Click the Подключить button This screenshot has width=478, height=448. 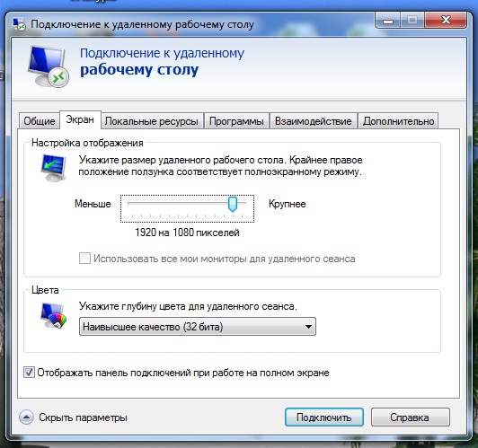point(324,417)
